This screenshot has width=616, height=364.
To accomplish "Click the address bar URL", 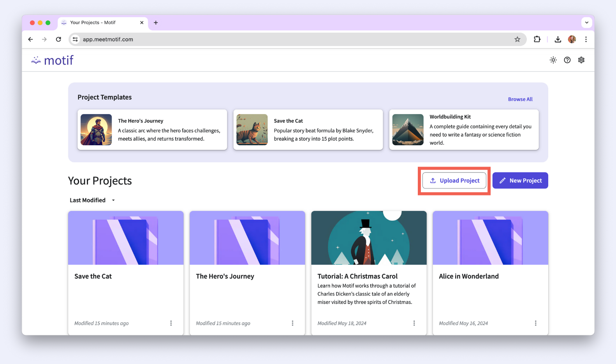I will coord(108,39).
